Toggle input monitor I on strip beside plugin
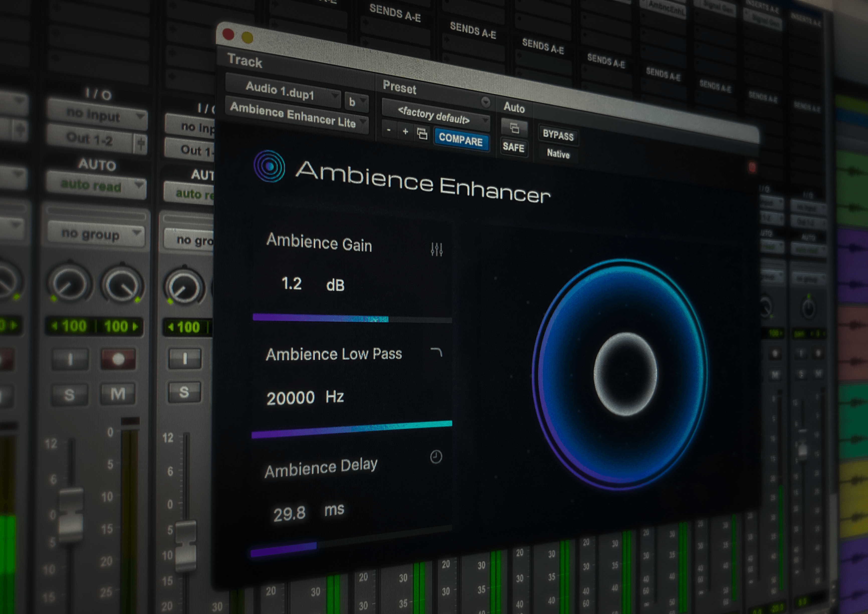This screenshot has height=614, width=868. [x=185, y=358]
